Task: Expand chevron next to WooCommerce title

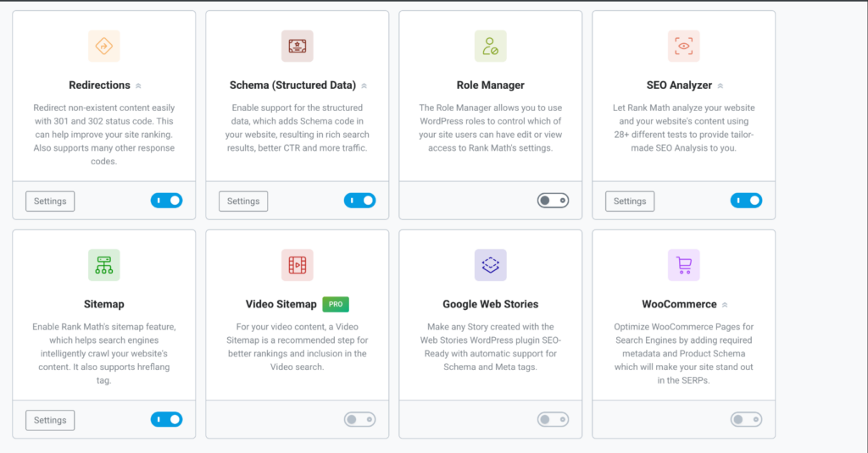Action: 725,305
